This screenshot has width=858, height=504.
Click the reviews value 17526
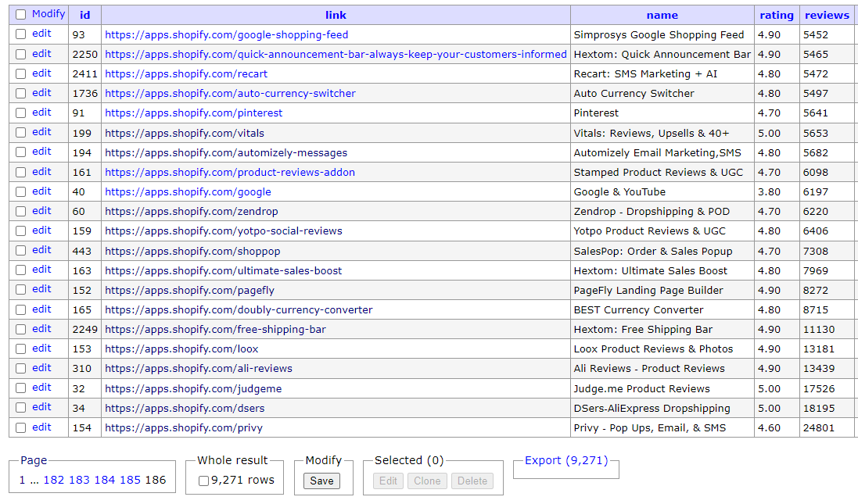click(x=819, y=388)
